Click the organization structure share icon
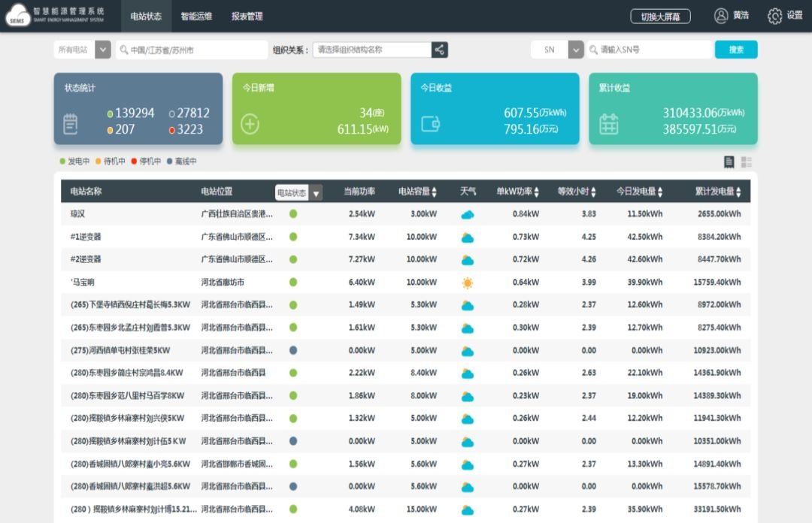This screenshot has height=523, width=812. pos(440,50)
